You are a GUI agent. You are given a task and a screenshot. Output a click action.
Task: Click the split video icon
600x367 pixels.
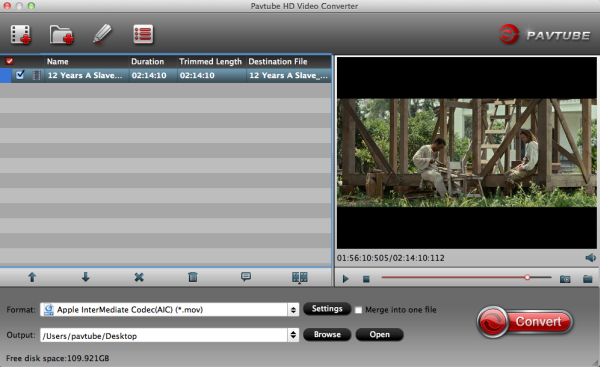point(300,277)
